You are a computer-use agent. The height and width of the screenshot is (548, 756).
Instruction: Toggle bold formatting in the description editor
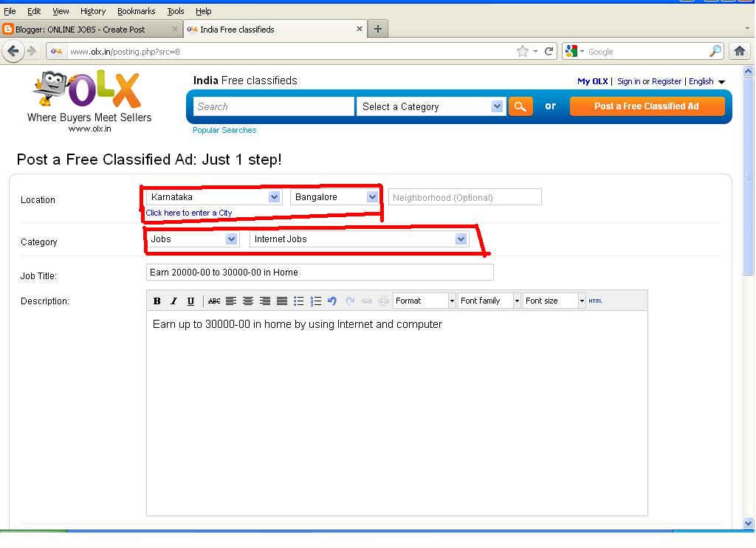(157, 301)
